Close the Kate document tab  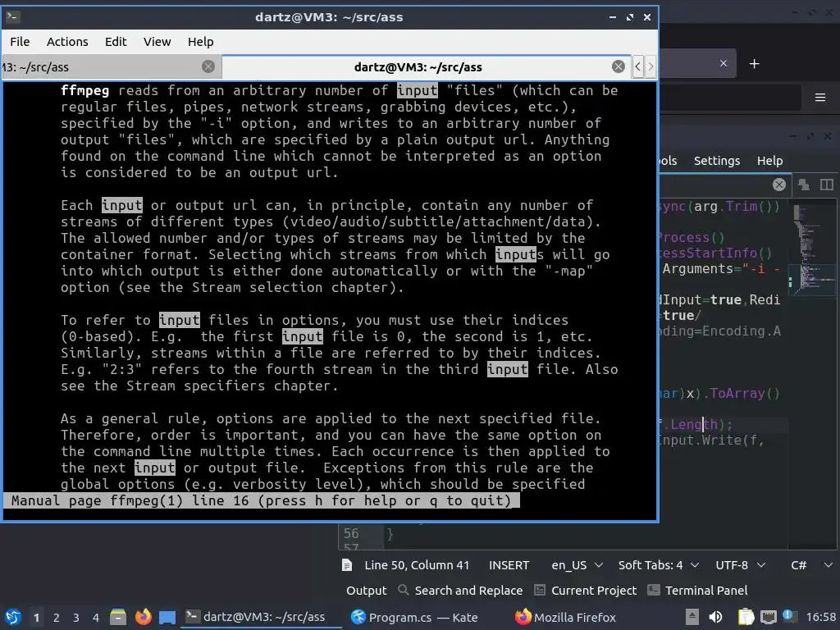[x=779, y=185]
